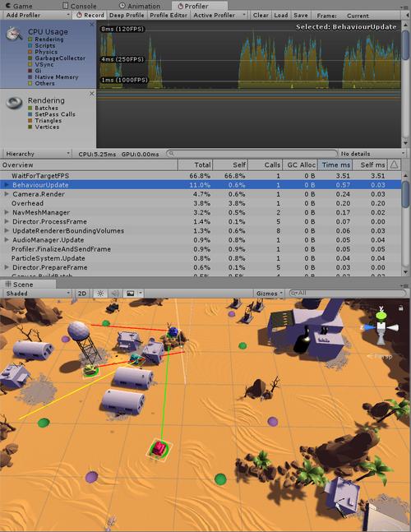The width and height of the screenshot is (411, 532).
Task: Open the Hierarchy view dropdown
Action: [37, 154]
